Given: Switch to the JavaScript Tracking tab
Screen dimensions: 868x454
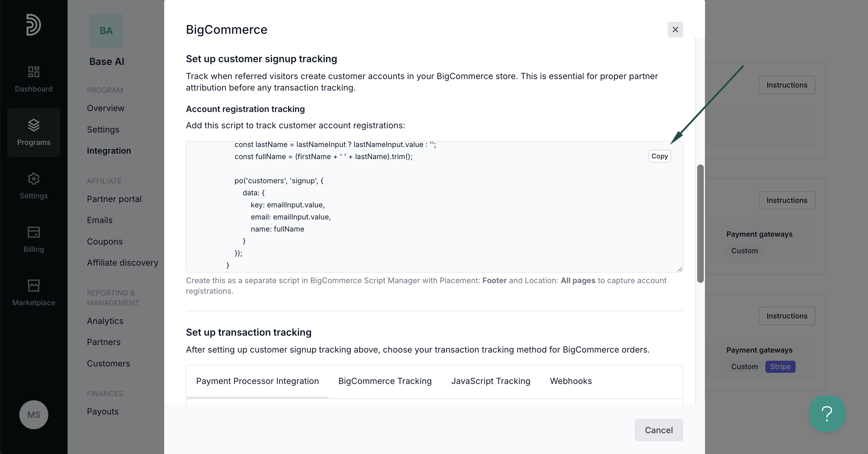Looking at the screenshot, I should tap(491, 381).
